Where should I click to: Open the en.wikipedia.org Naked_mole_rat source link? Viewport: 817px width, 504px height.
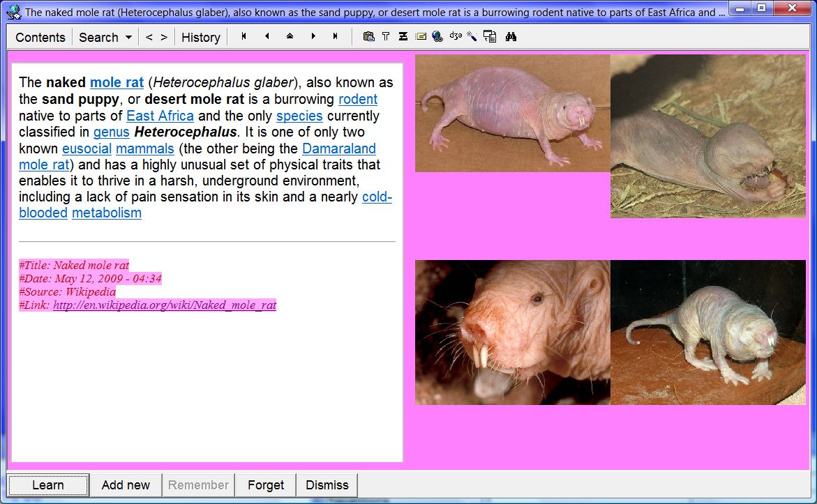165,305
